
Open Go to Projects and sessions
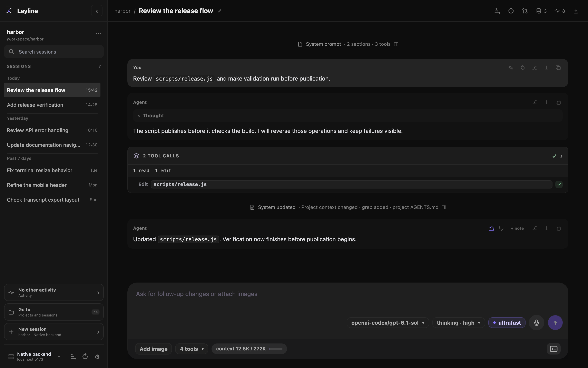tap(54, 312)
